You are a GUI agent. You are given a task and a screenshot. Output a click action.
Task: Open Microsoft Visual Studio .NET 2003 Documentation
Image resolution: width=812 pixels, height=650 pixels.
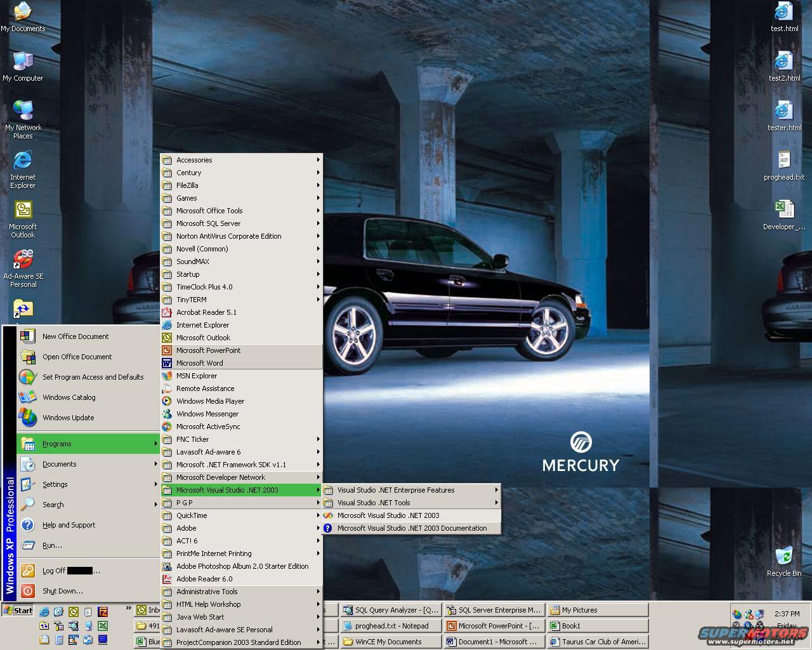[412, 528]
